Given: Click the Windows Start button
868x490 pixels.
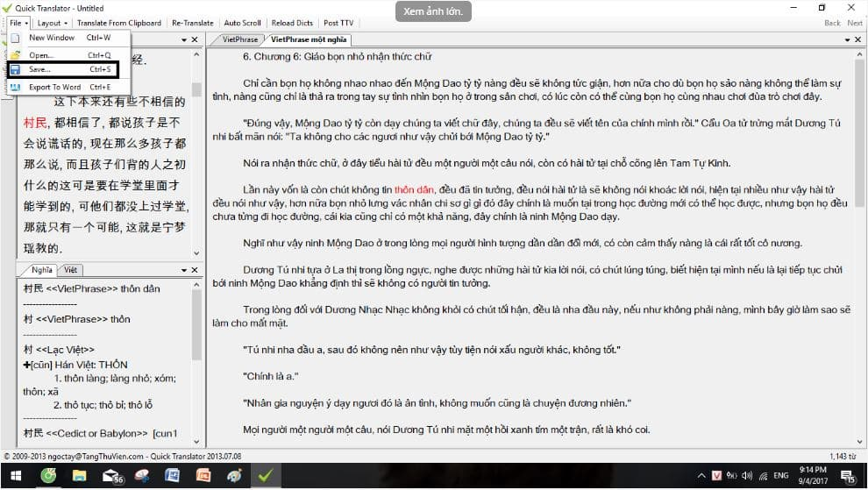Looking at the screenshot, I should click(x=17, y=477).
